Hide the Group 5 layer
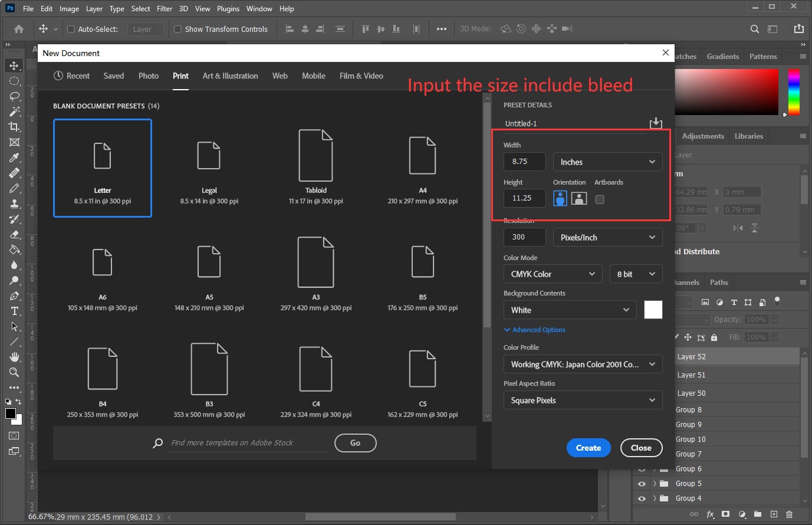 (642, 484)
